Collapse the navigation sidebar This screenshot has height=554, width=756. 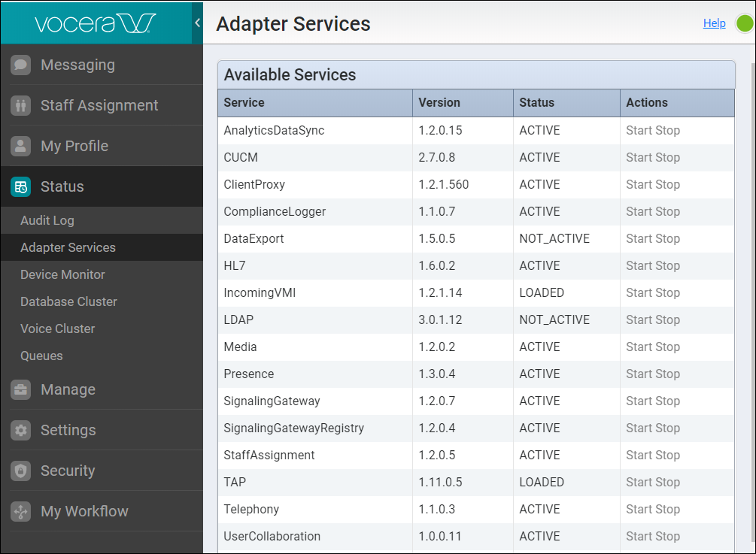[x=197, y=23]
